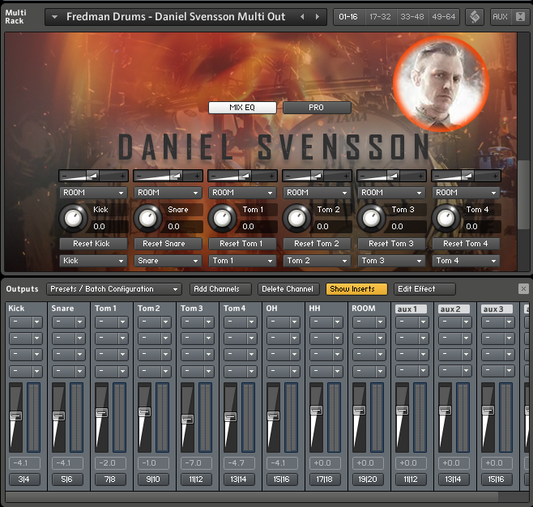Click the HH channel level meter

[334, 417]
